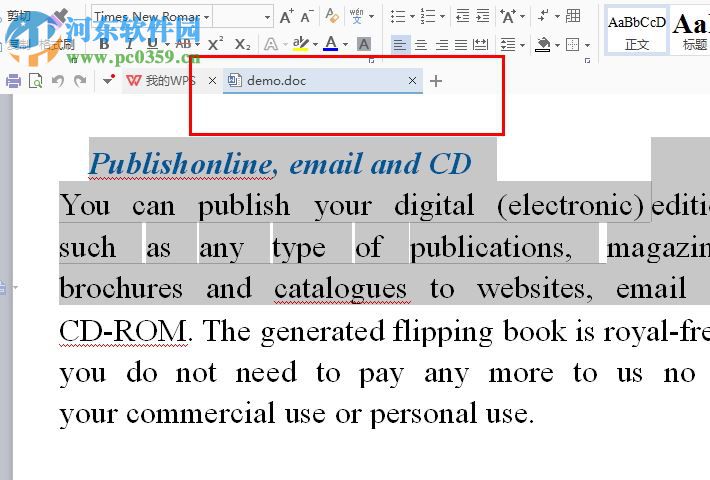
Task: Close the demo.doc tab
Action: pyautogui.click(x=412, y=81)
